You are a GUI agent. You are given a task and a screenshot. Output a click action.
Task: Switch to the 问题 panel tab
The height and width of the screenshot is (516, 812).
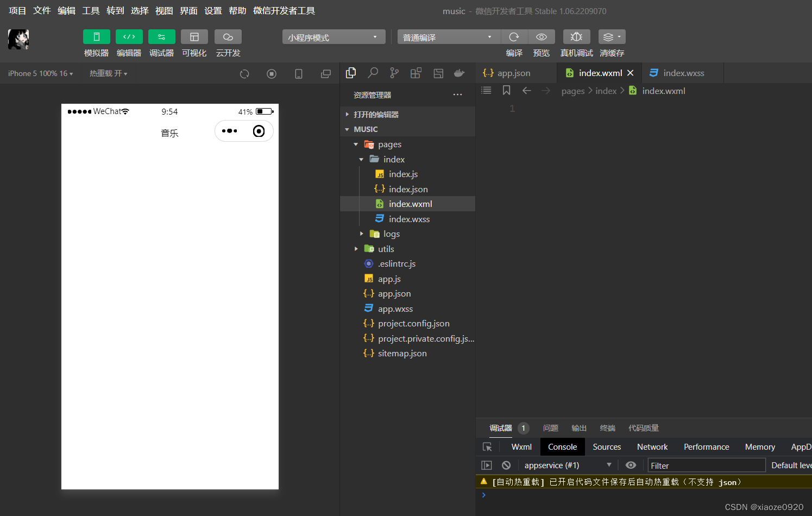(551, 428)
